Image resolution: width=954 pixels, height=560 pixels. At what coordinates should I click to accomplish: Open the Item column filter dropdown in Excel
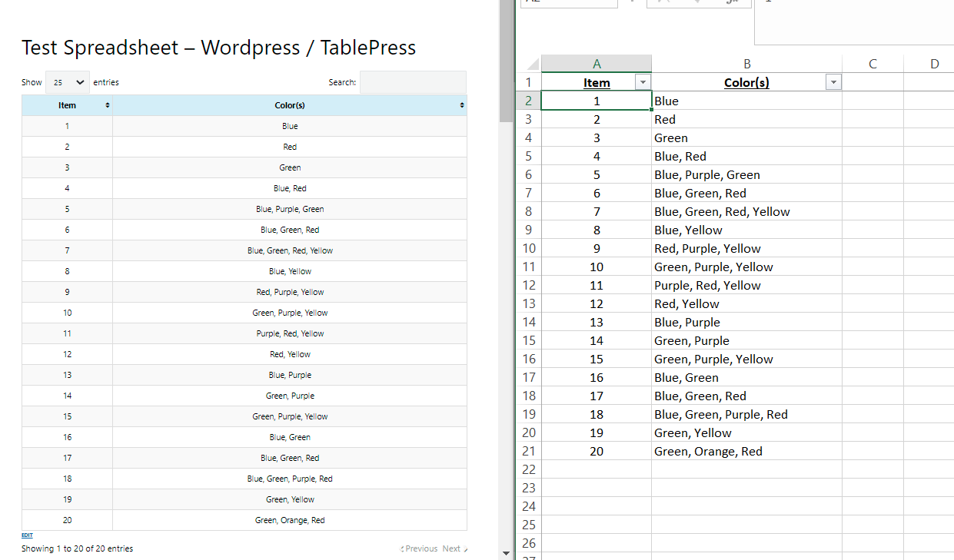[x=643, y=81]
